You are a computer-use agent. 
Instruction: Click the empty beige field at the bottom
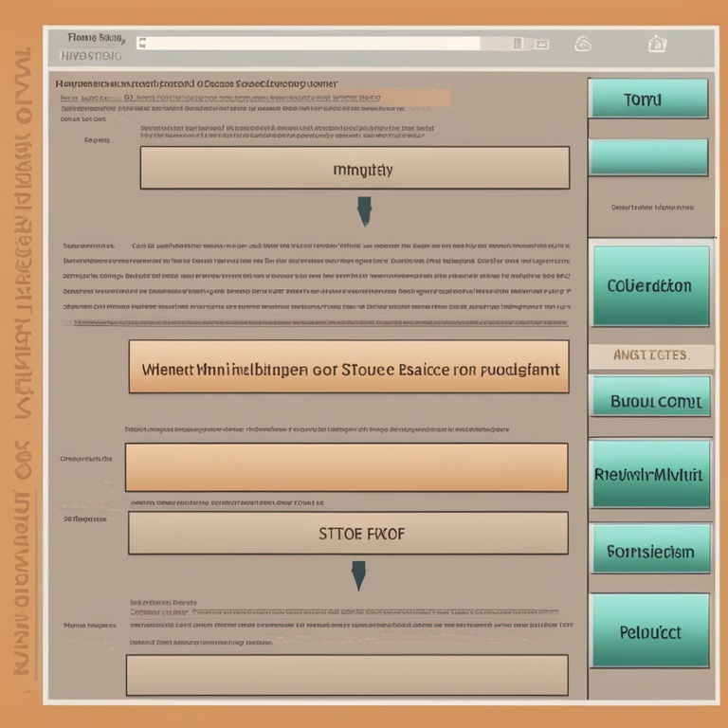click(347, 675)
